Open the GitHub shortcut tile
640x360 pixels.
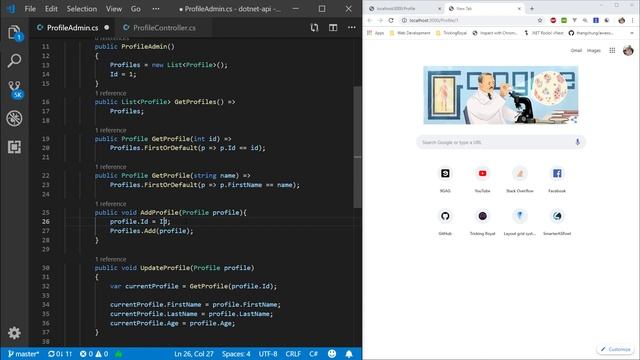click(445, 222)
